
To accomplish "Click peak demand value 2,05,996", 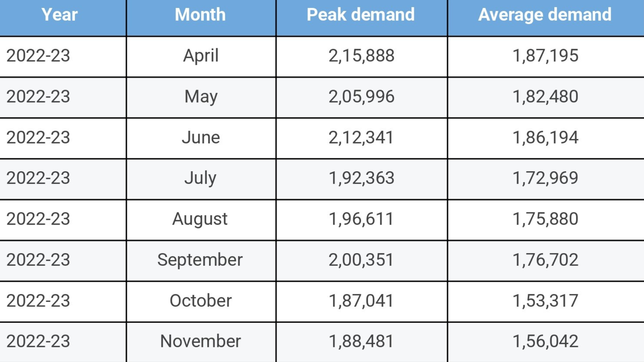I will (x=361, y=97).
